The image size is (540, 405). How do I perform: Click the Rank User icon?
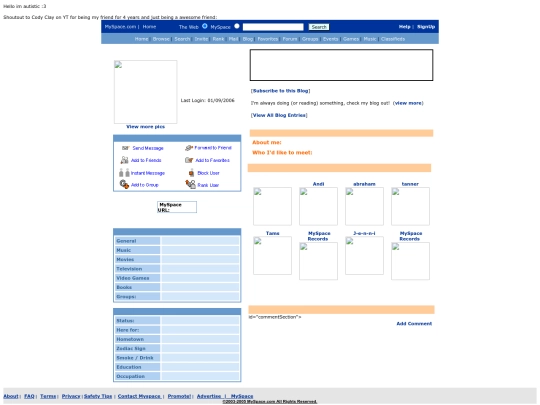tap(190, 185)
